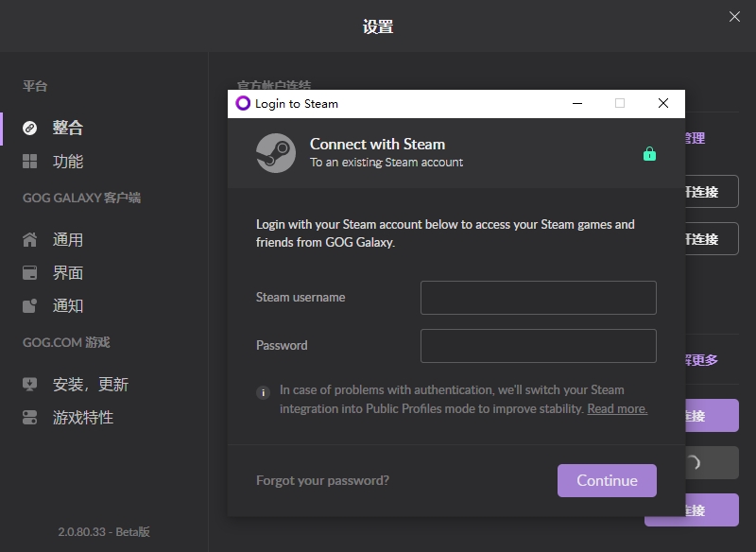Select the 通用 home icon in sidebar

[x=30, y=239]
